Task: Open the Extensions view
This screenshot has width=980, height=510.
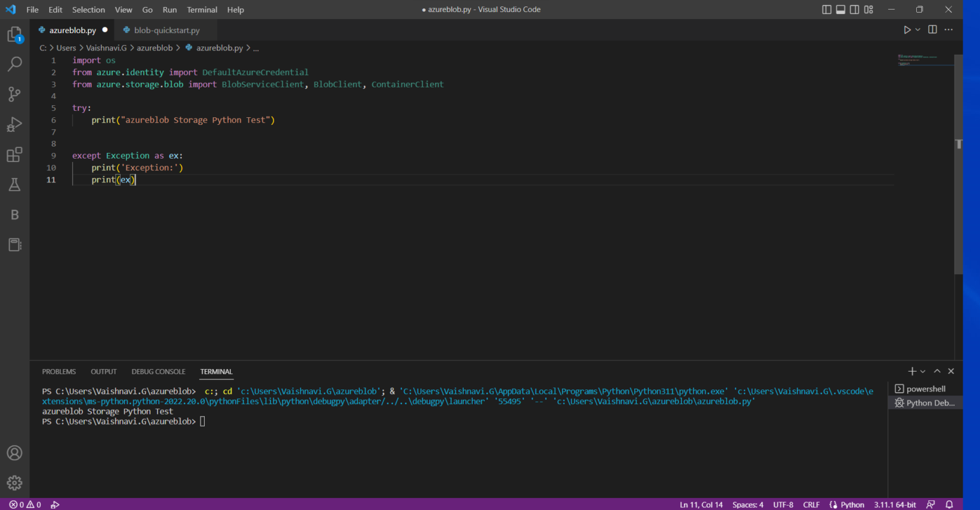Action: coord(15,154)
